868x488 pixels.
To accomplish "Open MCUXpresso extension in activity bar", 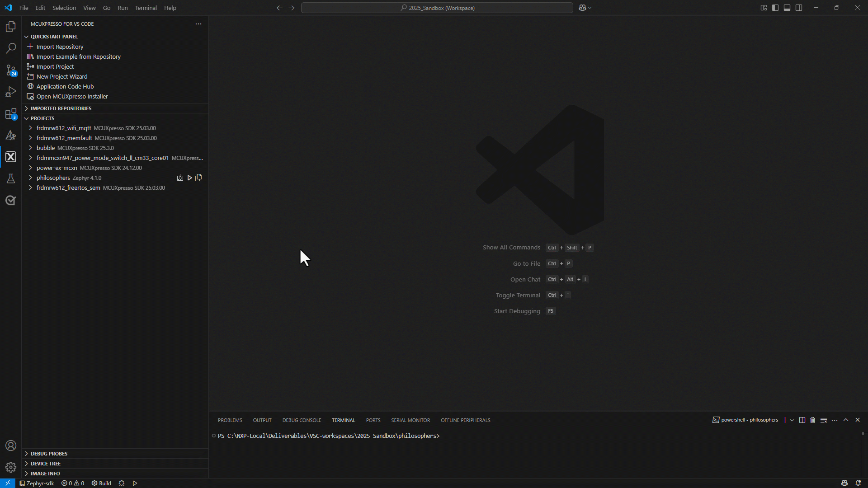I will (x=11, y=157).
